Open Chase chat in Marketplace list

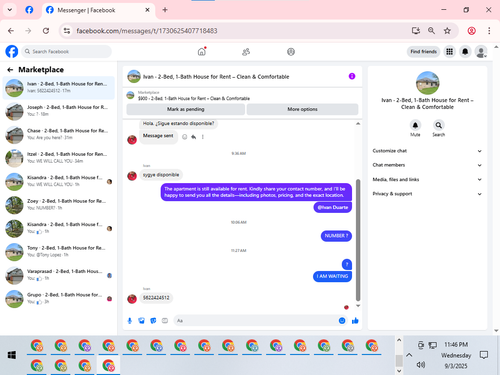59,134
